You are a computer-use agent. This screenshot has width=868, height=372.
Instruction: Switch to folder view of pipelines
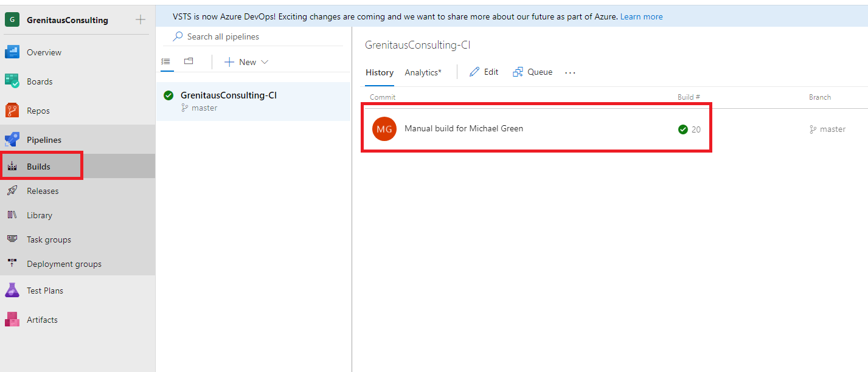click(189, 61)
